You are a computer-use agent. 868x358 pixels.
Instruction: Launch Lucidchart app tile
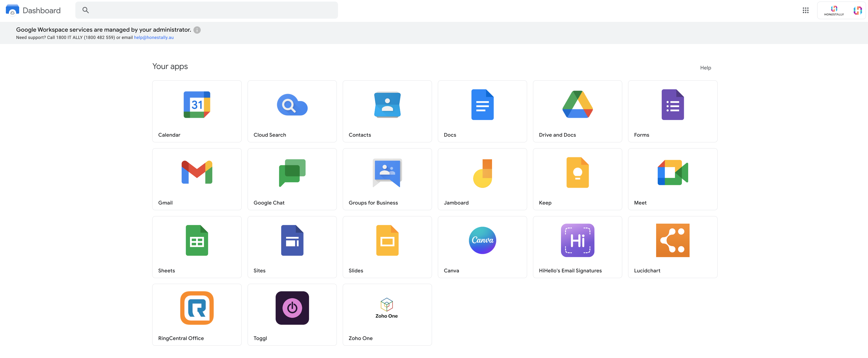coord(672,240)
